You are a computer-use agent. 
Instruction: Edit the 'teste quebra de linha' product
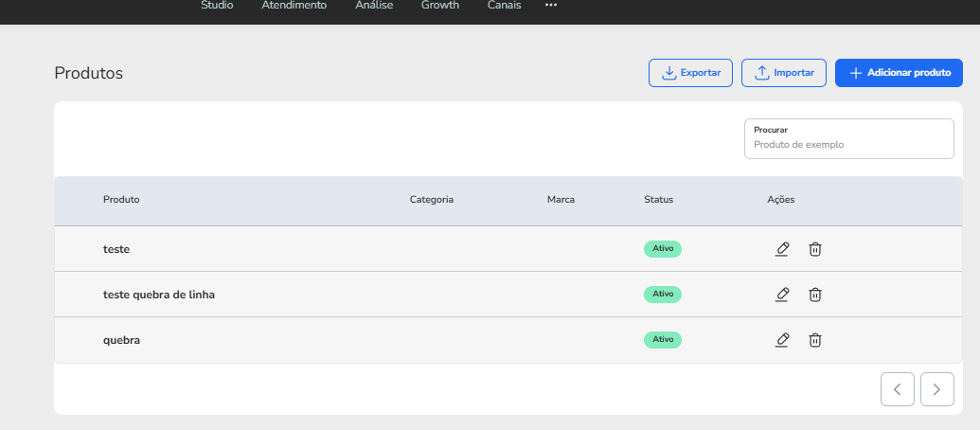click(x=782, y=295)
